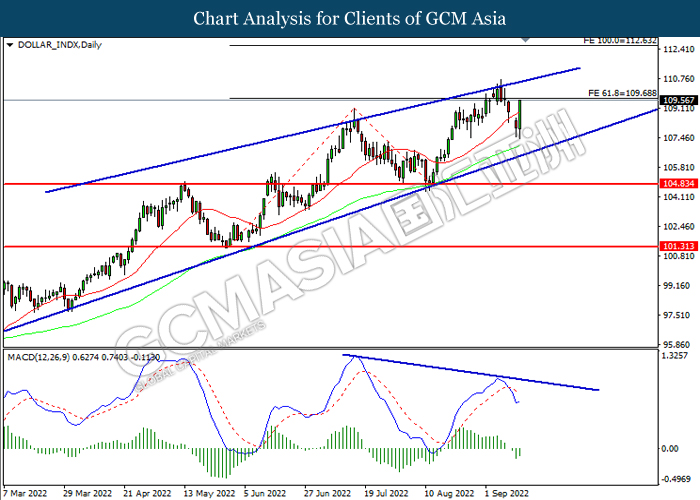The width and height of the screenshot is (700, 500).
Task: Select the FE 61.8=109.688 Fibonacci label
Action: tap(622, 93)
